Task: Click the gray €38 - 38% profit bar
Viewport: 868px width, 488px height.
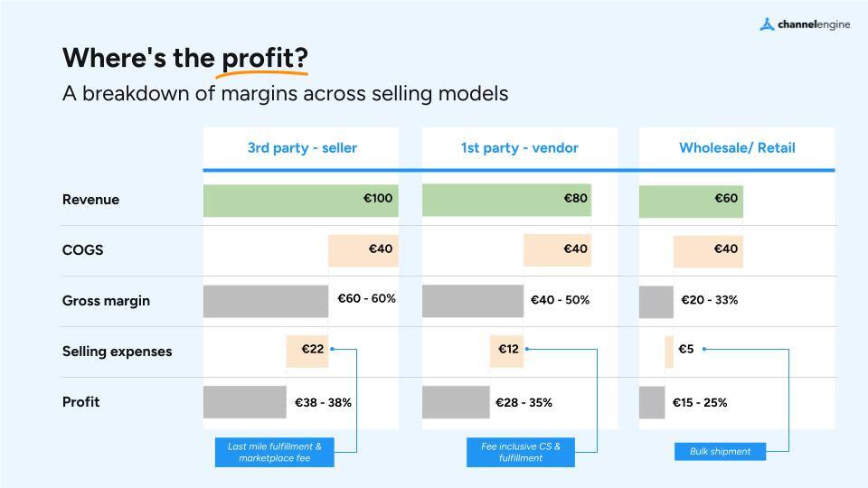Action: tap(244, 402)
